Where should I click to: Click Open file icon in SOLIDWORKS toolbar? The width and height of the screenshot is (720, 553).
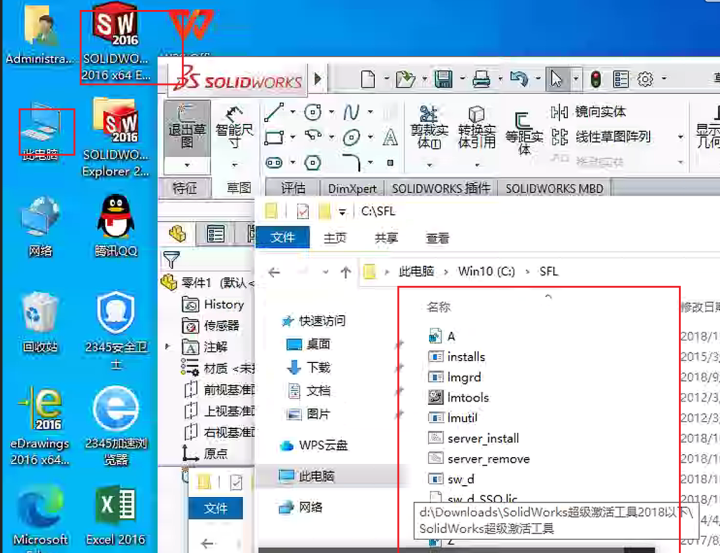(405, 79)
